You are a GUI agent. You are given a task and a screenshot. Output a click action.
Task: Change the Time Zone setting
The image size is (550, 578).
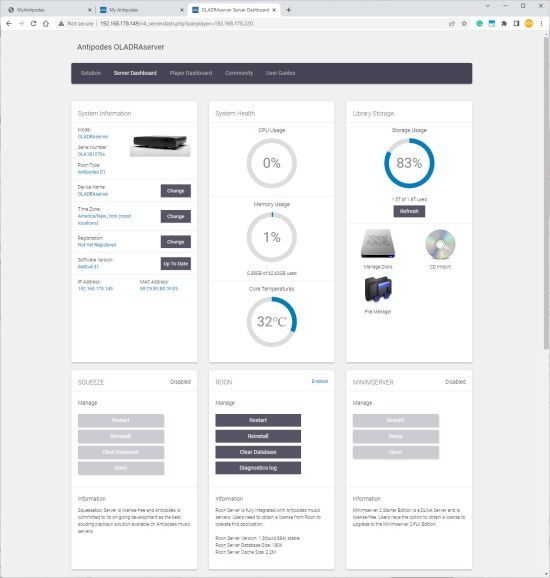175,216
